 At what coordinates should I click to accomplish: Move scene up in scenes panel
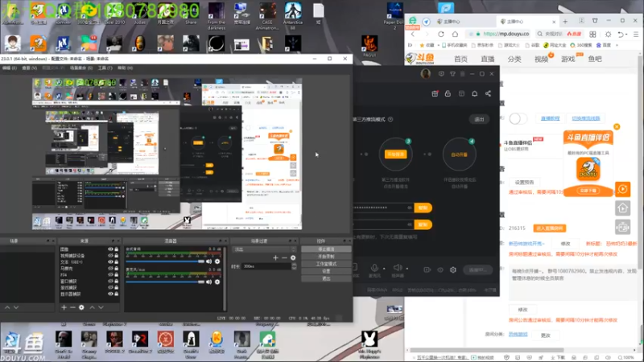[7, 307]
